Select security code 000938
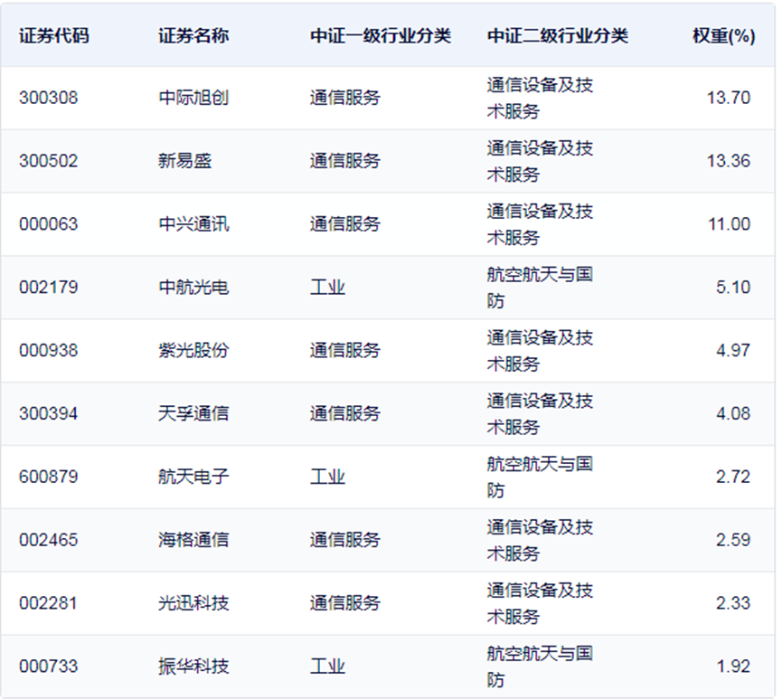Image resolution: width=782 pixels, height=700 pixels. [x=49, y=350]
